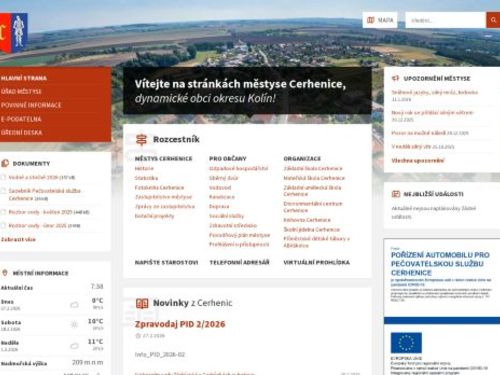Click the red search magnifier button

point(493,20)
